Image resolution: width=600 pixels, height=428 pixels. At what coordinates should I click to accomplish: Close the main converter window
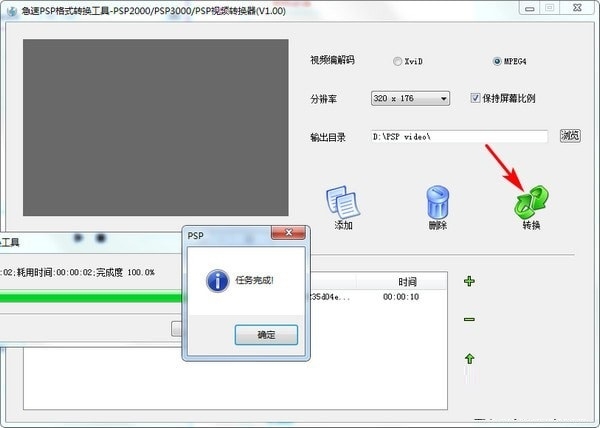click(577, 8)
